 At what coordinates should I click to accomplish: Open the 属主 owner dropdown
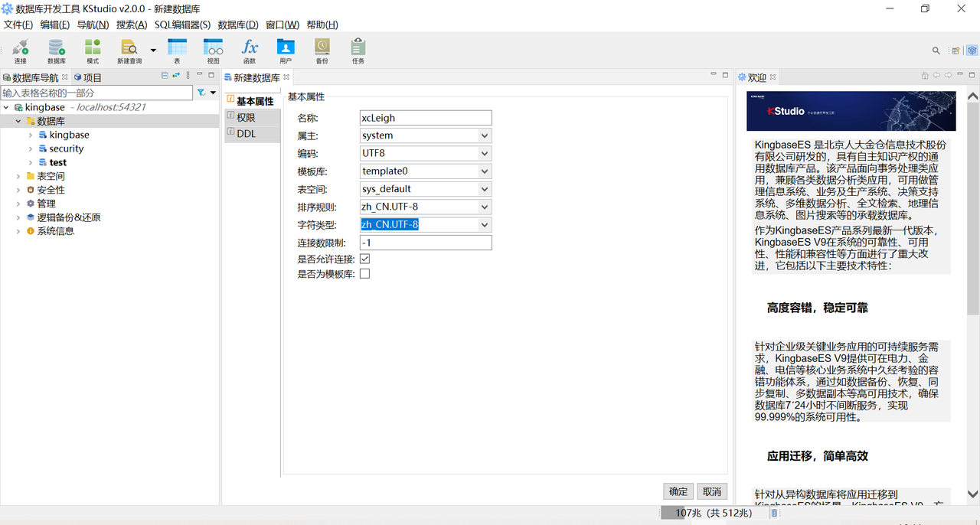[484, 135]
